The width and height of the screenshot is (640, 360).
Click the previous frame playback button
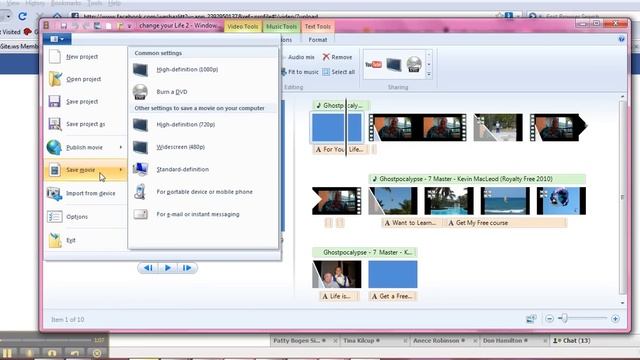(148, 268)
